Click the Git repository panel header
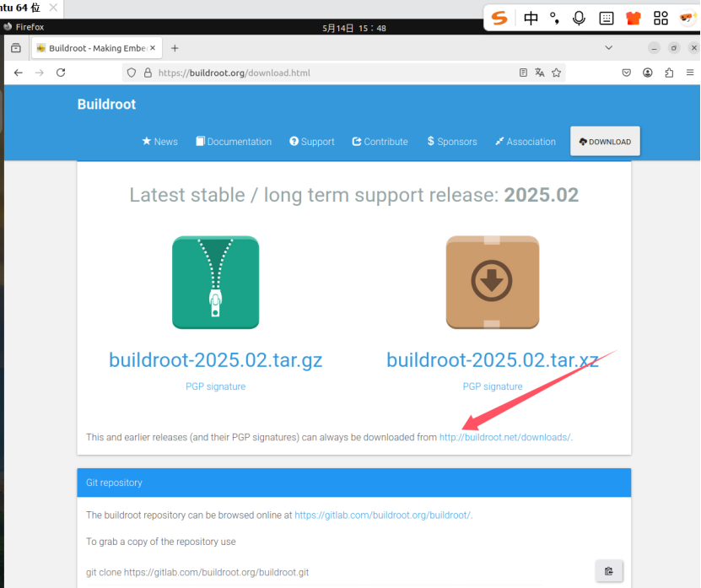 [x=353, y=483]
